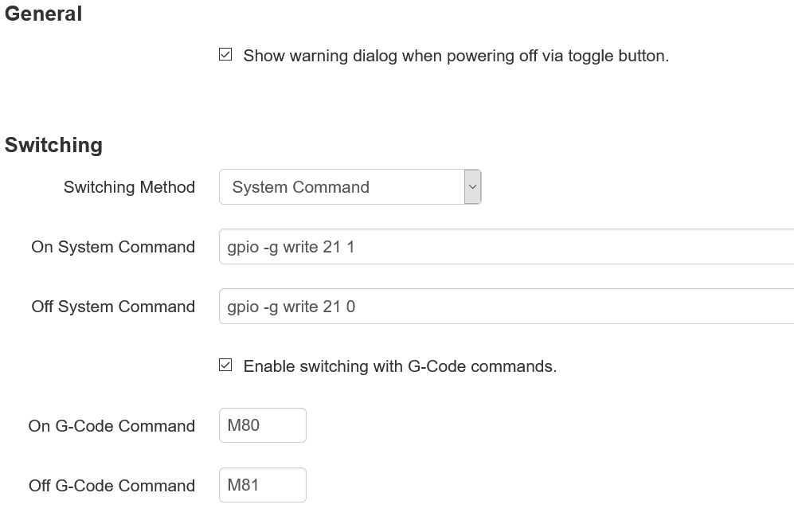Viewport: 794px width, 532px height.
Task: Place cursor after 'gpio -g write 21 1'
Action: 355,247
